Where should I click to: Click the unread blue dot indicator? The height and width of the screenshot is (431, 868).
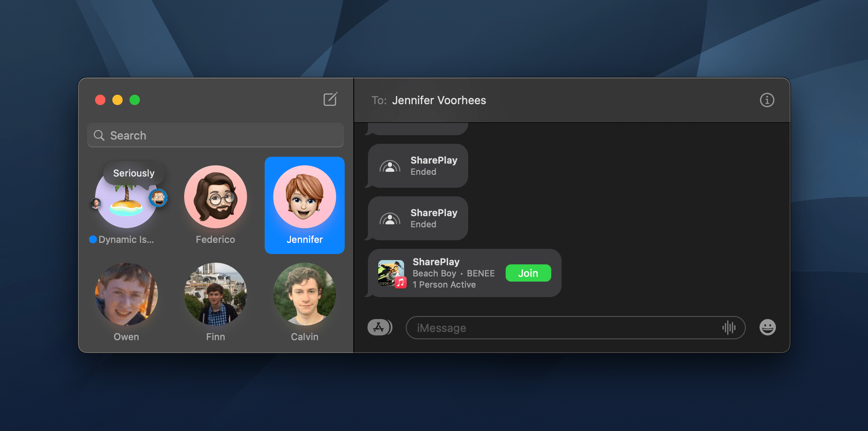pyautogui.click(x=93, y=239)
